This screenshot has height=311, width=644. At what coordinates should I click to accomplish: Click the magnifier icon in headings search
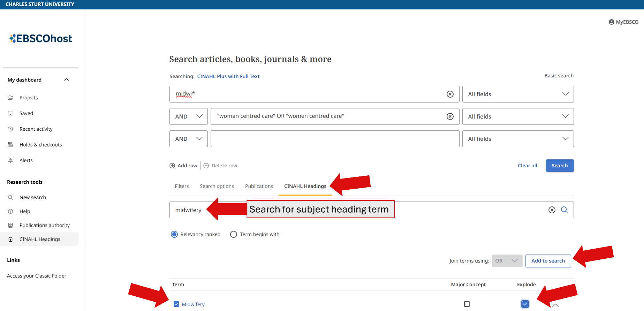[564, 210]
